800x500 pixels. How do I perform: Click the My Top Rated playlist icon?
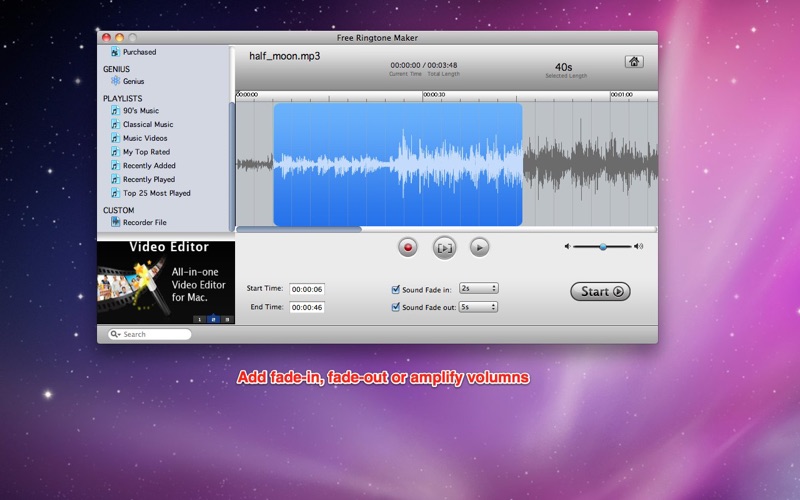coord(115,152)
